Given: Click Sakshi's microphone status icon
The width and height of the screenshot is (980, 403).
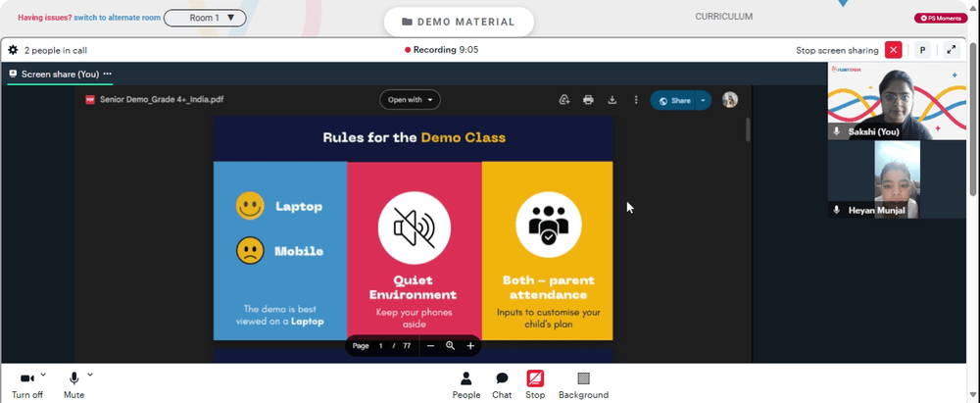Looking at the screenshot, I should (x=837, y=132).
